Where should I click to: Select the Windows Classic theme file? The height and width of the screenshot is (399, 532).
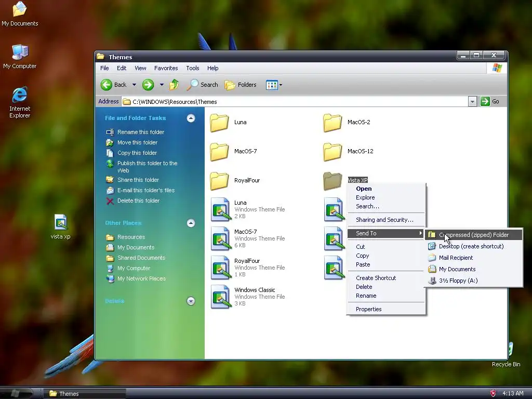(220, 297)
